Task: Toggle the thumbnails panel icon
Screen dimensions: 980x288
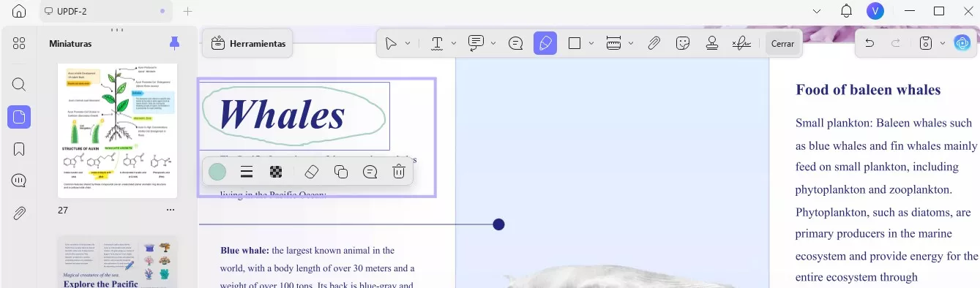Action: point(19,116)
